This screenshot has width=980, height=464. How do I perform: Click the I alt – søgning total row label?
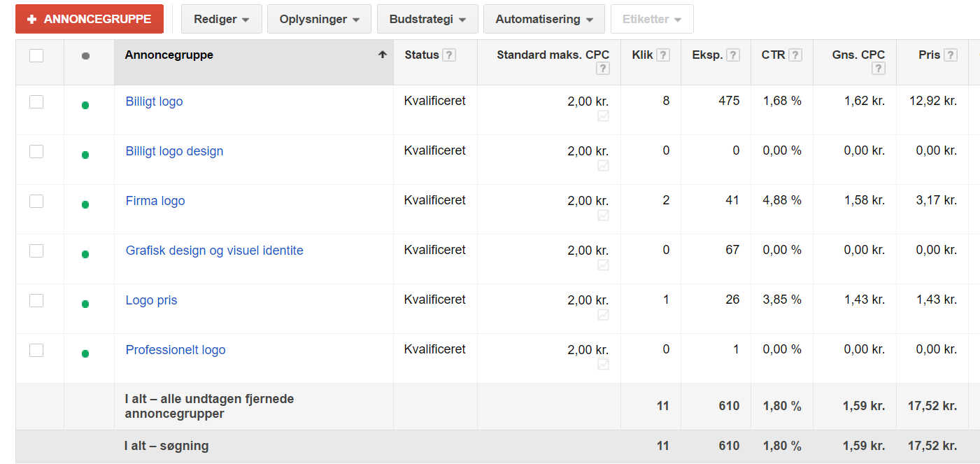tap(166, 446)
